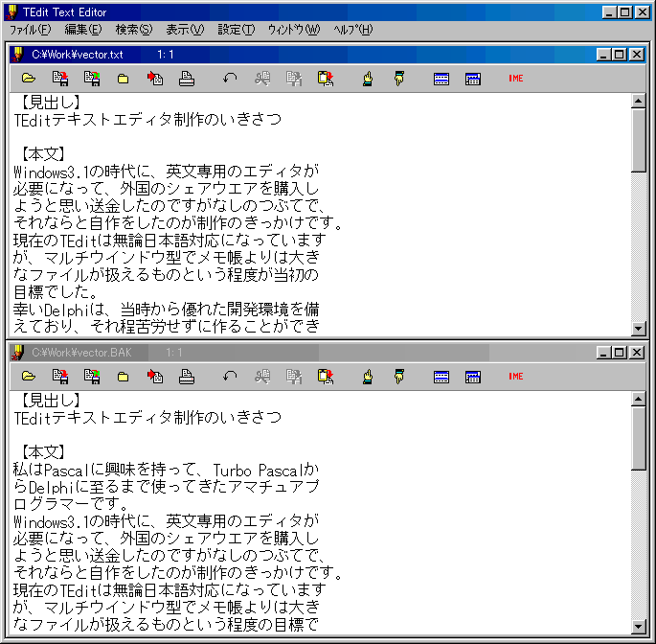Click the greyed copy icon in vector.txt window

[294, 78]
